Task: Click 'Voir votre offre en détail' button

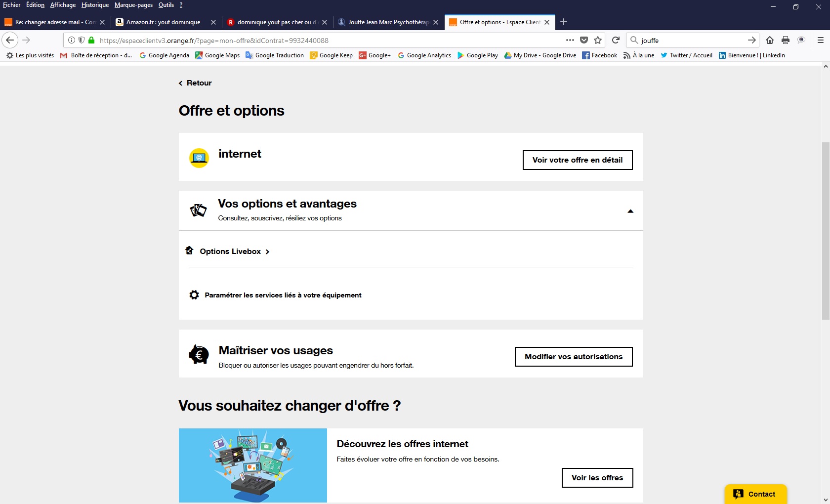Action: (x=578, y=160)
